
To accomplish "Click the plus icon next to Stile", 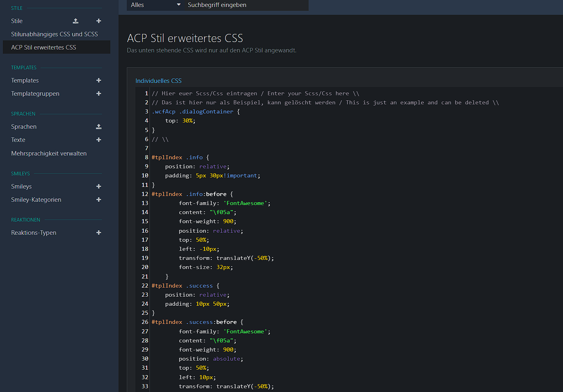I will [x=99, y=21].
